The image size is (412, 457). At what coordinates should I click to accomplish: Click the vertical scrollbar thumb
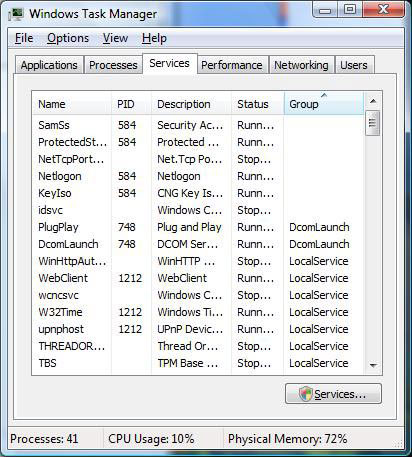[x=372, y=123]
